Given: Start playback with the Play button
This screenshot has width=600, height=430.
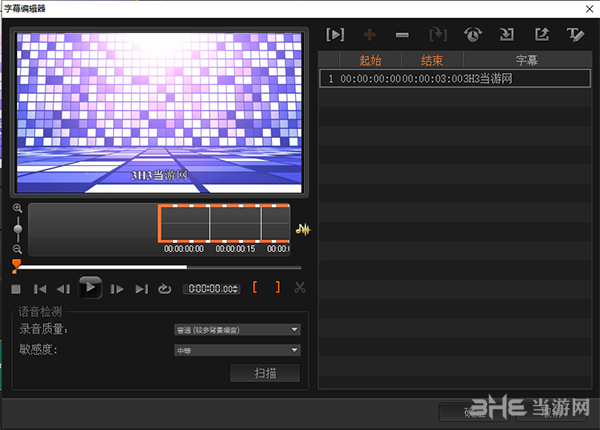Looking at the screenshot, I should point(90,287).
